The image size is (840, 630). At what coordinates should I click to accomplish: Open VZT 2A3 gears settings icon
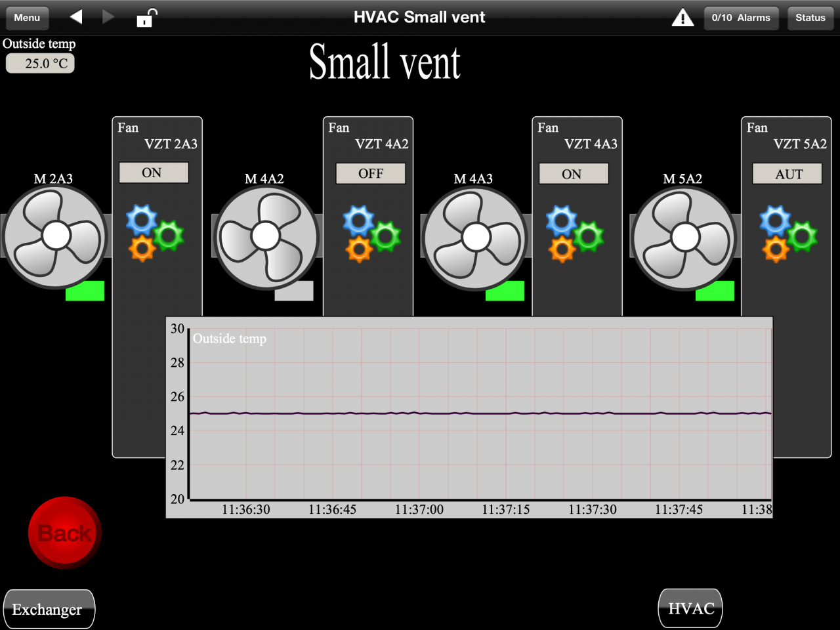coord(154,234)
